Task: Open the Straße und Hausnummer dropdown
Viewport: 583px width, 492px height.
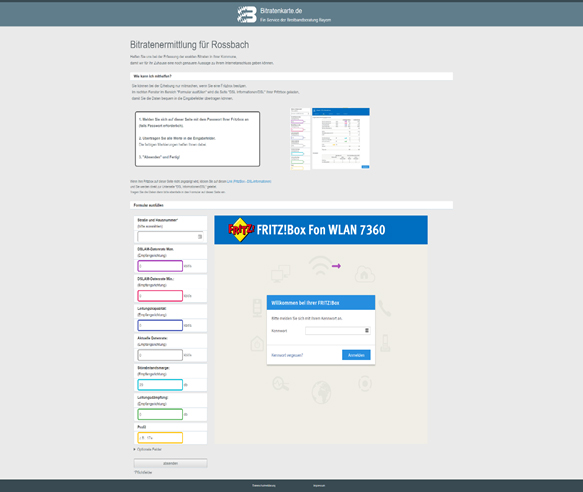Action: [170, 237]
